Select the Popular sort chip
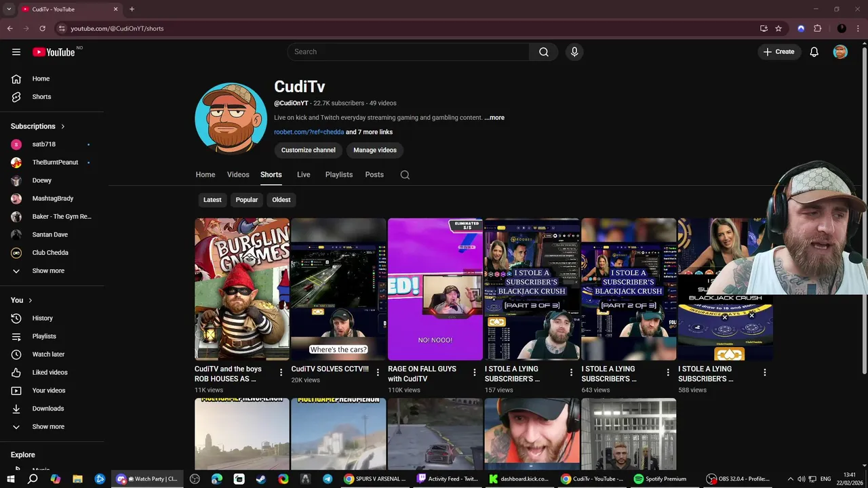868x488 pixels. (x=247, y=200)
